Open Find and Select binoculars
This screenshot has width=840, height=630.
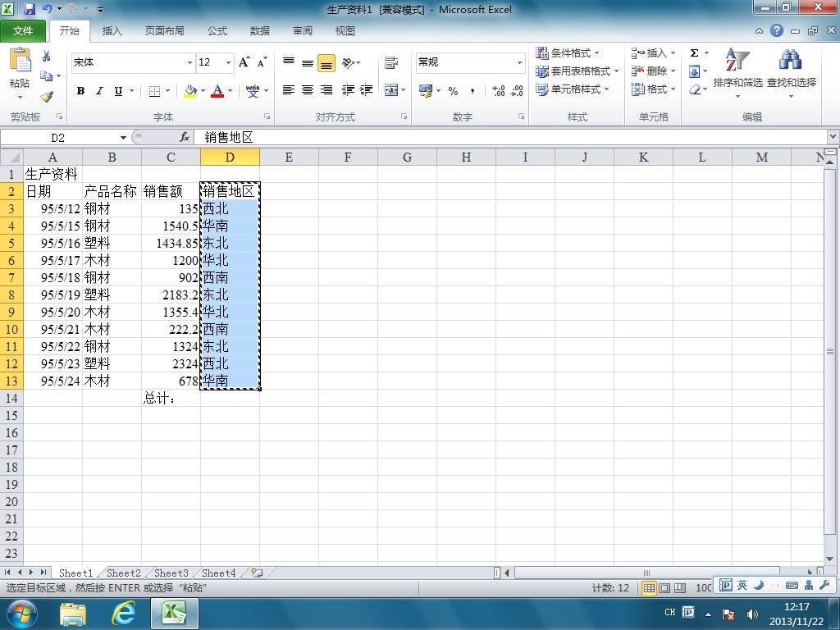[792, 72]
